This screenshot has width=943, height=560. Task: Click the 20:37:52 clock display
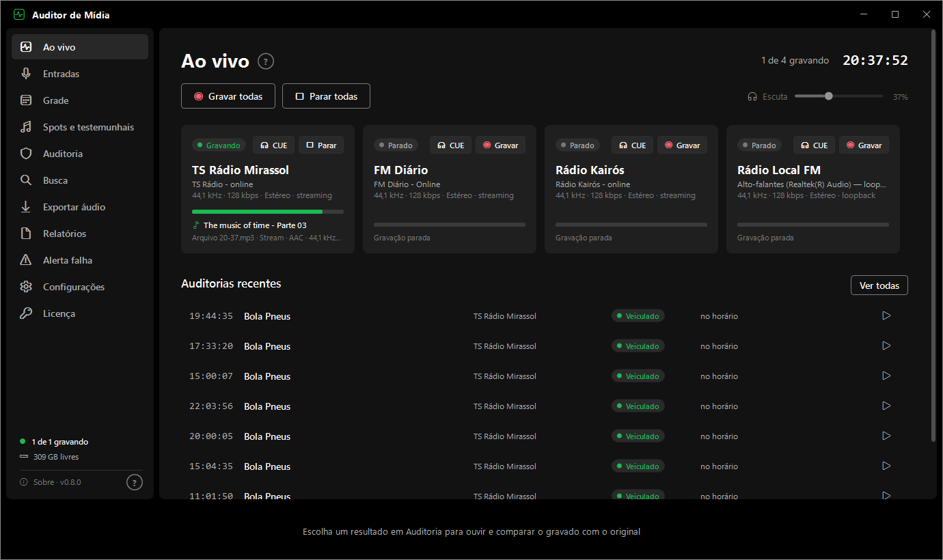875,60
